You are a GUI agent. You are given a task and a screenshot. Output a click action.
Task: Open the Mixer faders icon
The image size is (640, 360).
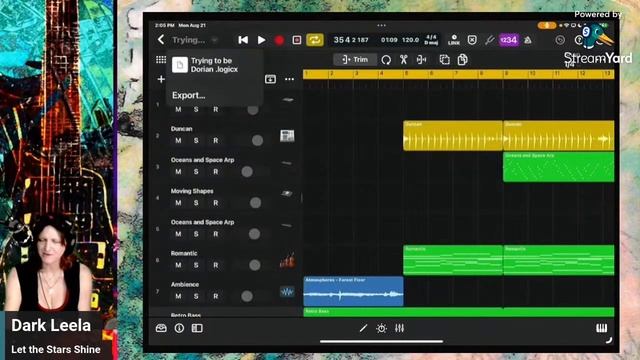(400, 328)
